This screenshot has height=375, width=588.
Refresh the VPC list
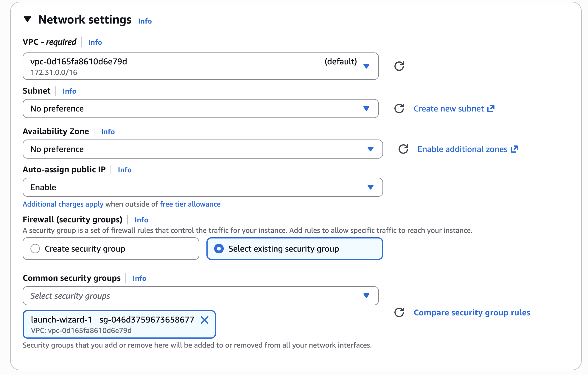tap(399, 66)
